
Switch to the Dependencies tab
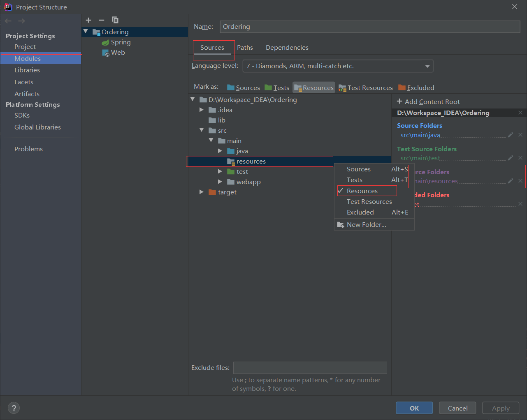[287, 47]
